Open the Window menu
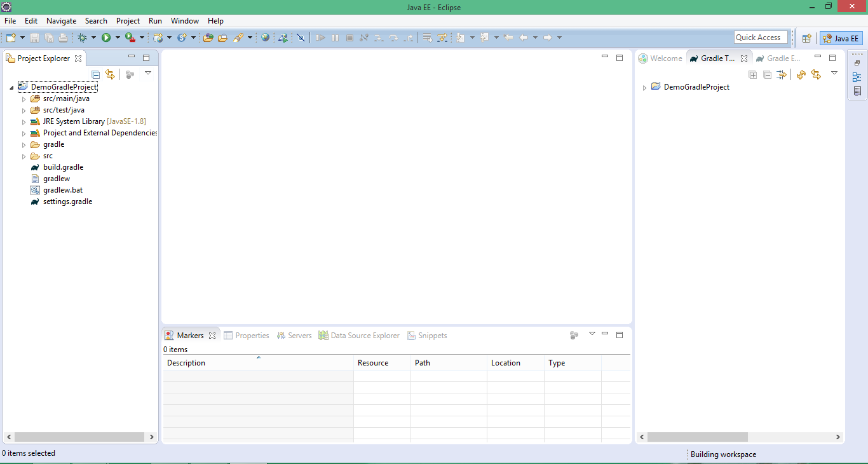 [x=185, y=21]
